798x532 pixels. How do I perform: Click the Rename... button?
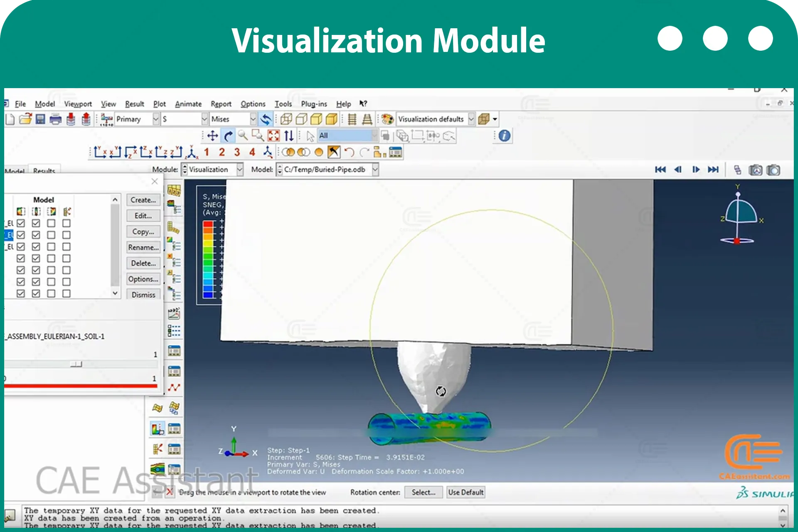click(143, 247)
